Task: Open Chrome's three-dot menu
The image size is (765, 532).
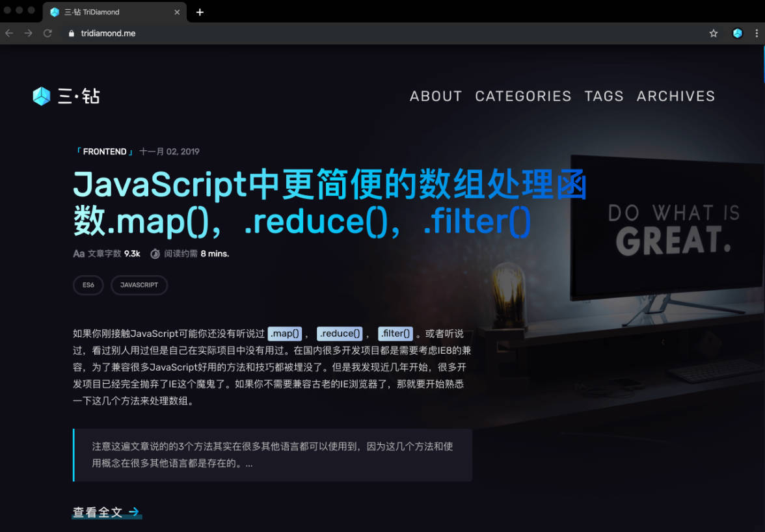Action: (x=757, y=33)
